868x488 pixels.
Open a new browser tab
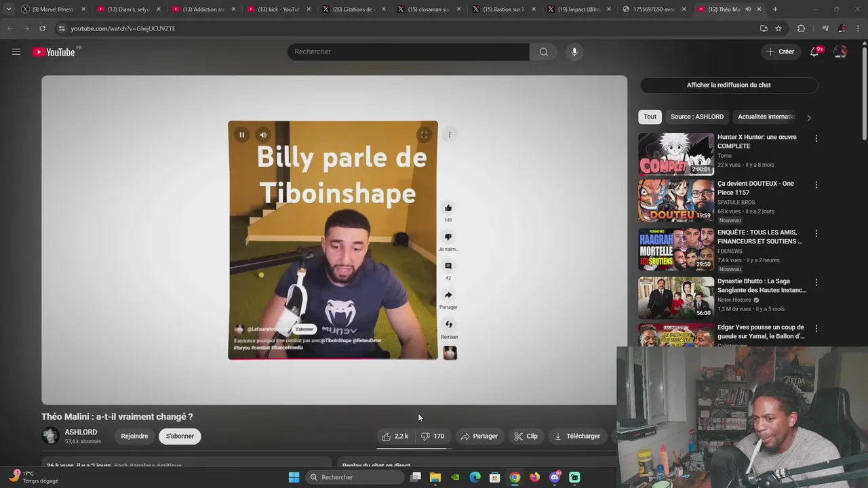[x=775, y=9]
